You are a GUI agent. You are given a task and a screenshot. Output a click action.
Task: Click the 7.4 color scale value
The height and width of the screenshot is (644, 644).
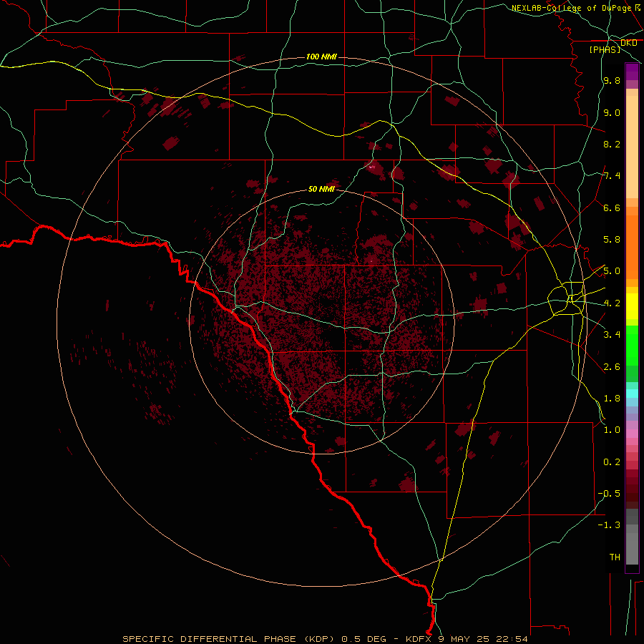[612, 176]
